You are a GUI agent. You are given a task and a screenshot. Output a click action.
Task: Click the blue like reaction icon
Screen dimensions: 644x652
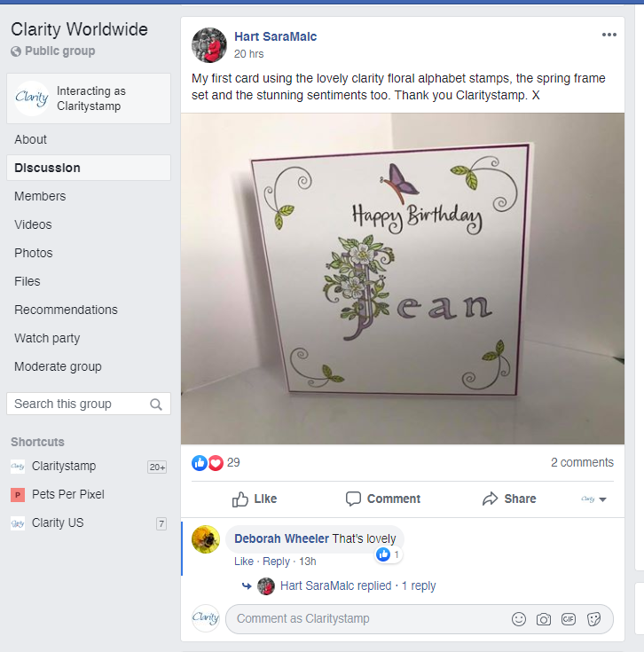(x=200, y=462)
